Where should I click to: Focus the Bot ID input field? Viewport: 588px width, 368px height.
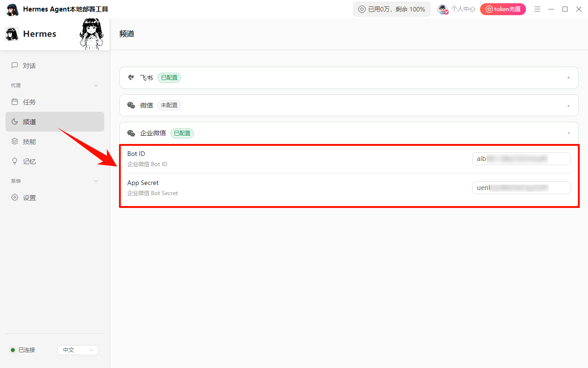(x=521, y=159)
